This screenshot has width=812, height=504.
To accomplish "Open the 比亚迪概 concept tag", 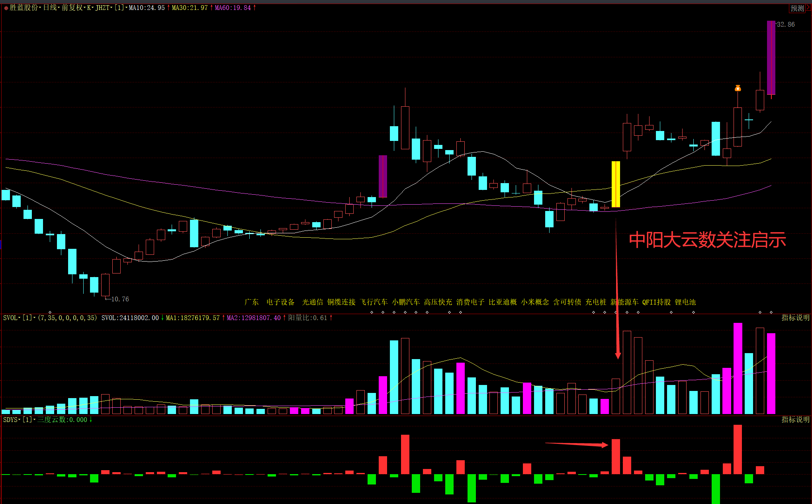I will pyautogui.click(x=503, y=302).
